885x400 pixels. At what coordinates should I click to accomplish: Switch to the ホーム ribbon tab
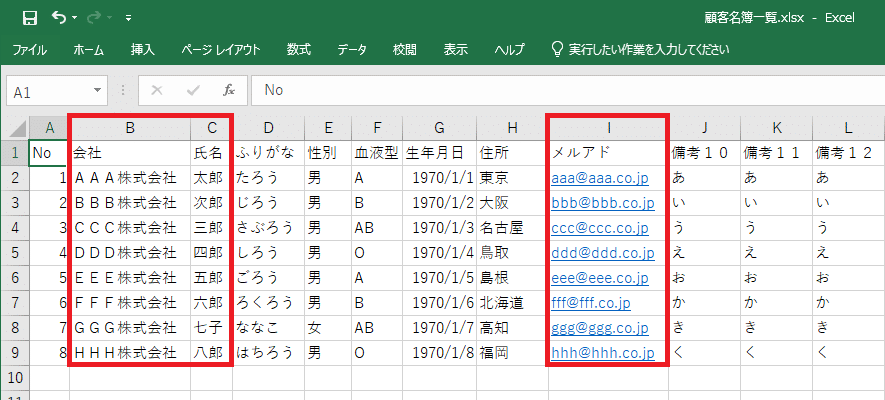click(89, 50)
